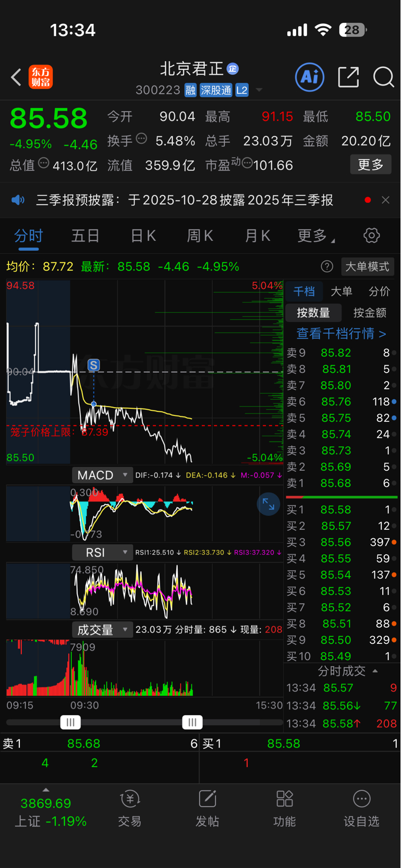Select the 买9 85.50 order row
Image resolution: width=401 pixels, height=868 pixels.
pos(342,640)
